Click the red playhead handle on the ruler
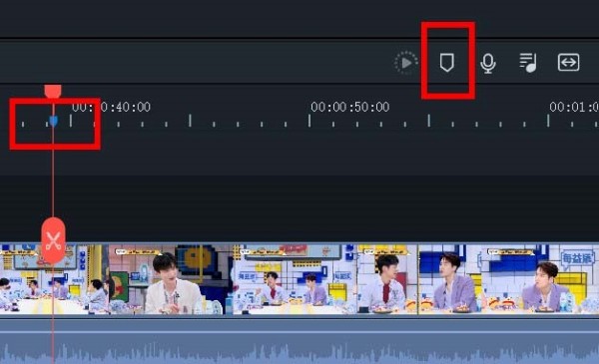The image size is (599, 364). point(53,91)
